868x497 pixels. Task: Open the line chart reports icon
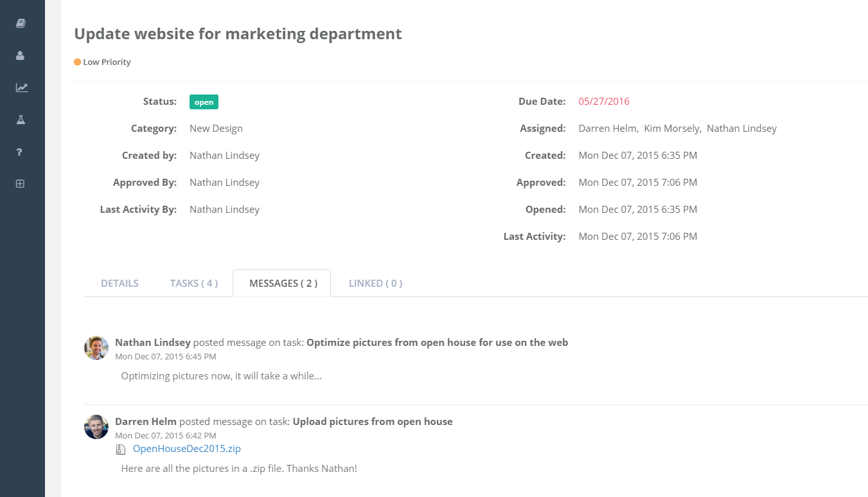[x=22, y=87]
